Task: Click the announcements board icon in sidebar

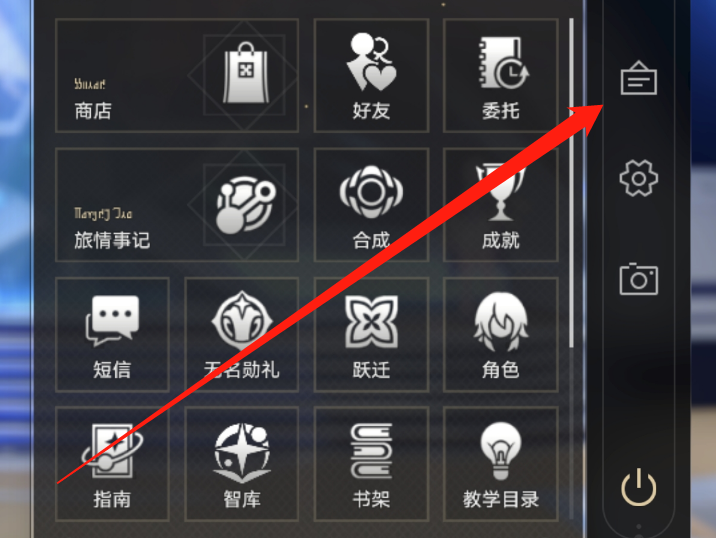Action: point(639,78)
